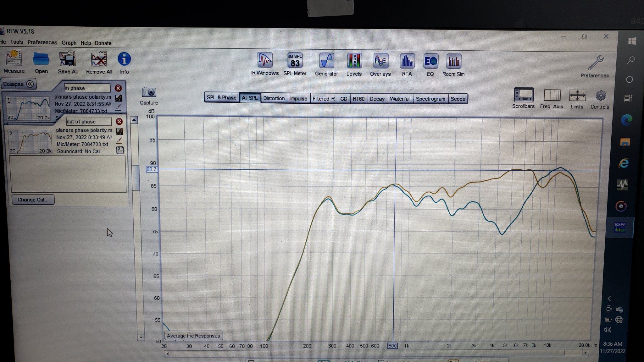Viewport: 644px width, 362px height.
Task: Switch to the Decay tab
Action: [x=377, y=99]
